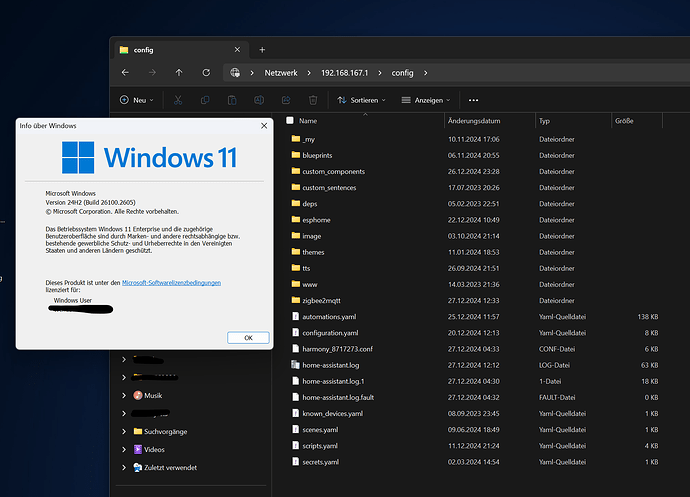This screenshot has height=497, width=690.
Task: Close the Info über Windows dialog
Action: click(264, 126)
